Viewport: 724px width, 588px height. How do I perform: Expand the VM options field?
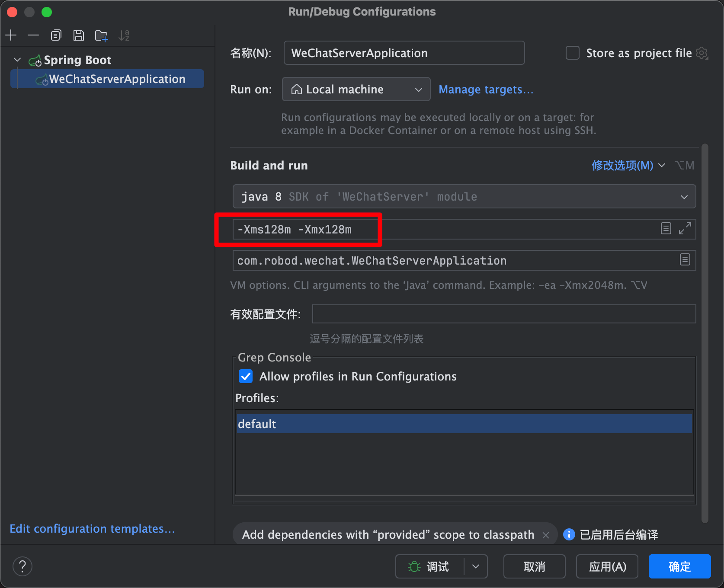click(685, 228)
